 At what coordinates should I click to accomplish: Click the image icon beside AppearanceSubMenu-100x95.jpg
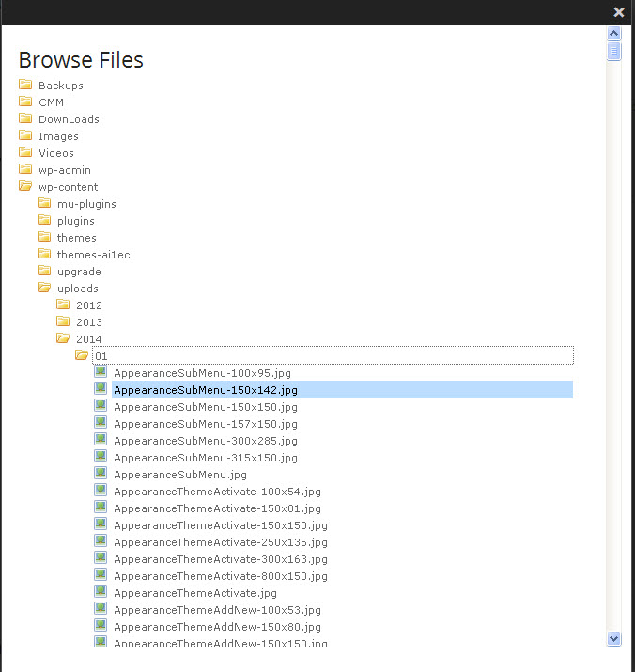pyautogui.click(x=101, y=372)
